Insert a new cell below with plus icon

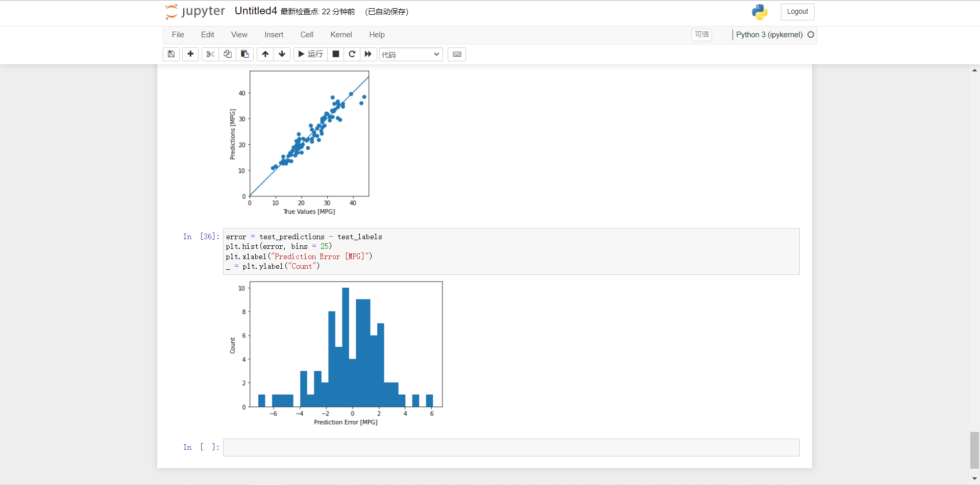tap(190, 54)
